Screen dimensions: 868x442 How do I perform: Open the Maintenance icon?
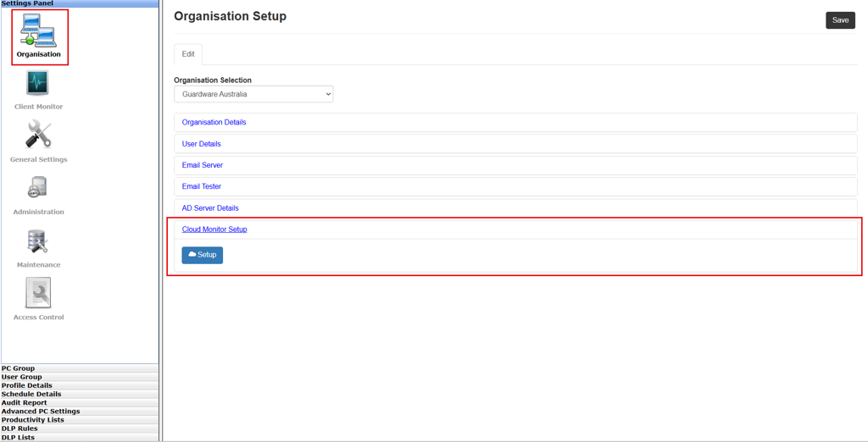tap(38, 241)
